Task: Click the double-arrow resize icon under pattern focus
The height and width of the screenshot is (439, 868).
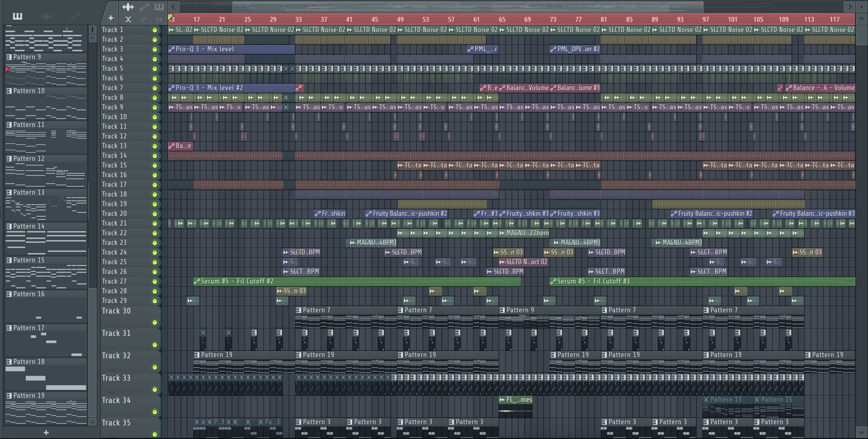Action: 159,19
